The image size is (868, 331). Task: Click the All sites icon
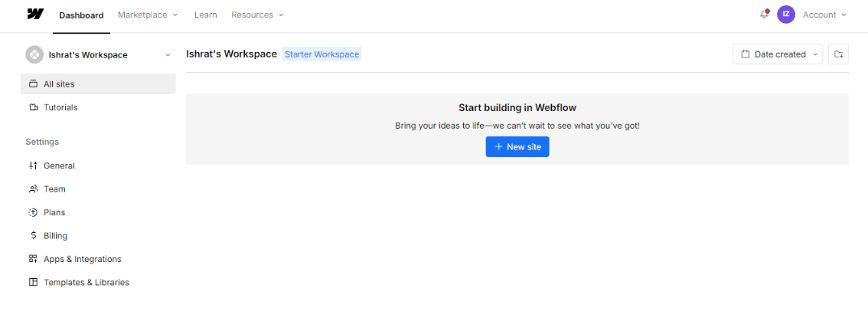[x=33, y=84]
